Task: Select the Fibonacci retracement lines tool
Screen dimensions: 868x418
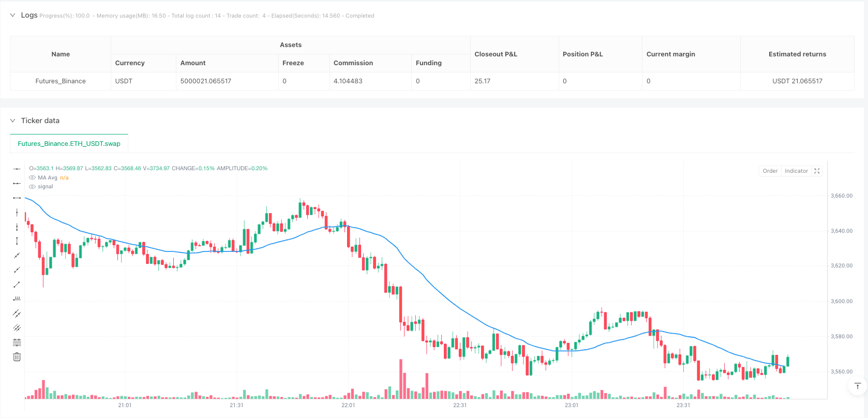Action: point(17,342)
